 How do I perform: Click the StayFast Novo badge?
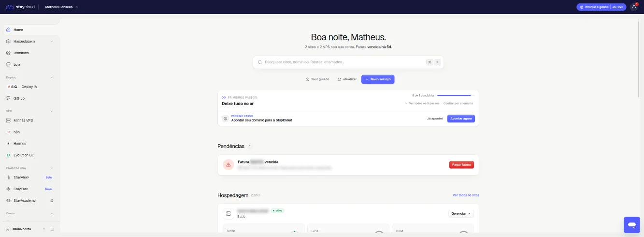click(x=48, y=189)
